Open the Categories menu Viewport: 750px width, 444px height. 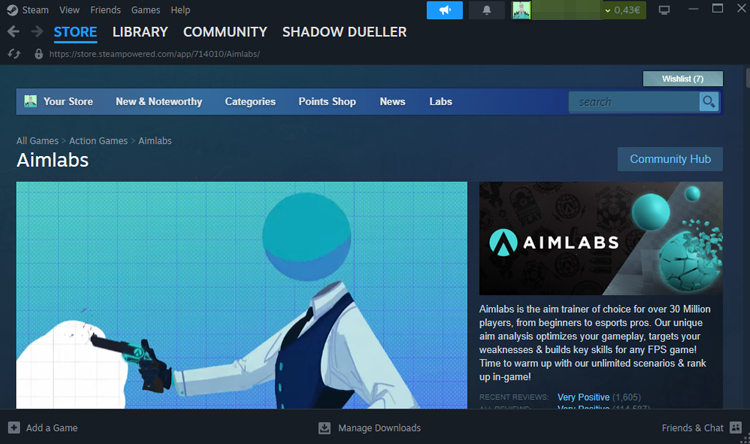click(250, 101)
